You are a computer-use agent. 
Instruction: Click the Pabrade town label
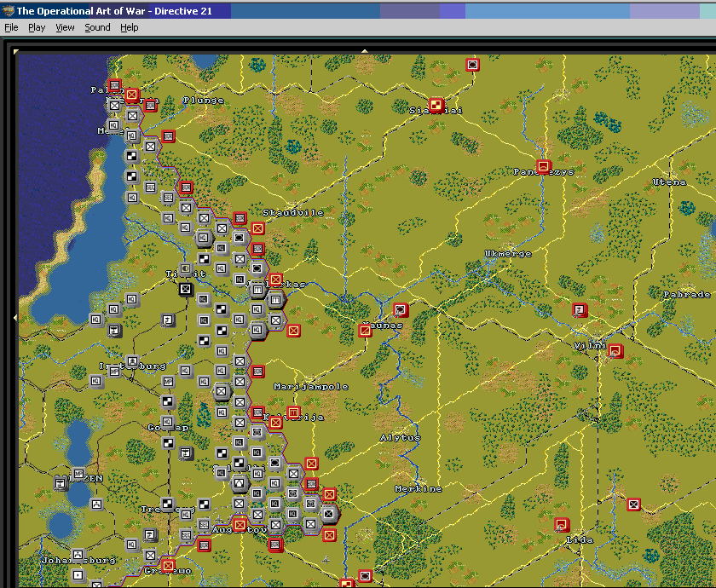pos(687,295)
